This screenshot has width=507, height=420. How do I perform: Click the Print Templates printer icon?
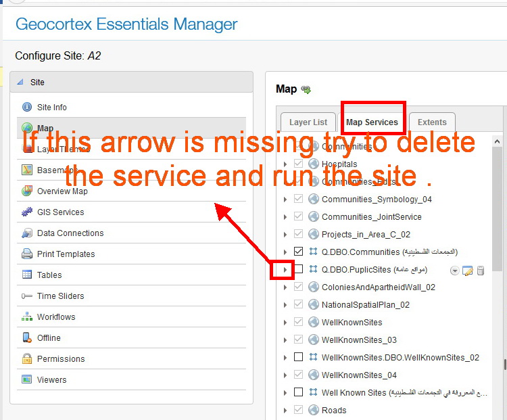(x=27, y=254)
